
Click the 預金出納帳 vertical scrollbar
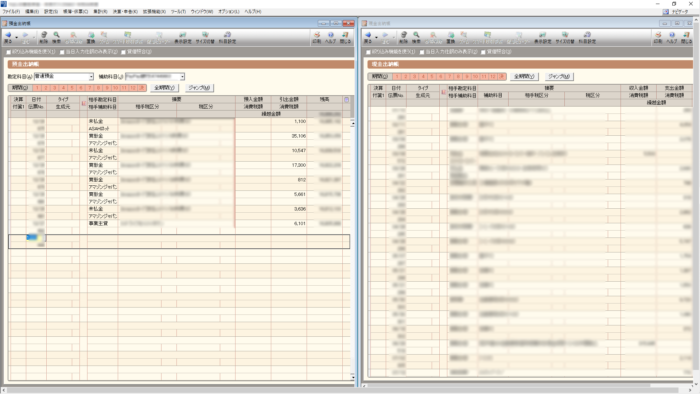(x=352, y=250)
